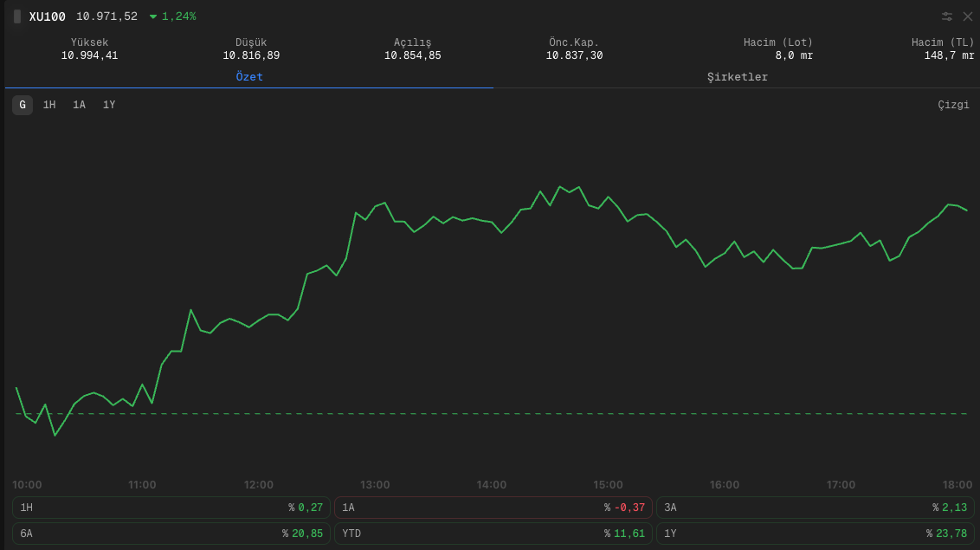Open the YTD performance chip %11,61

click(x=493, y=534)
